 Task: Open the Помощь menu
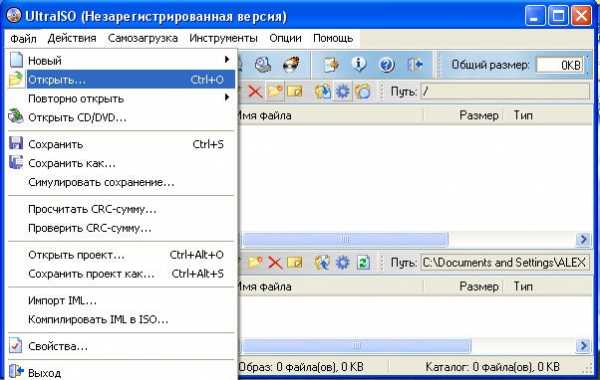pos(333,39)
